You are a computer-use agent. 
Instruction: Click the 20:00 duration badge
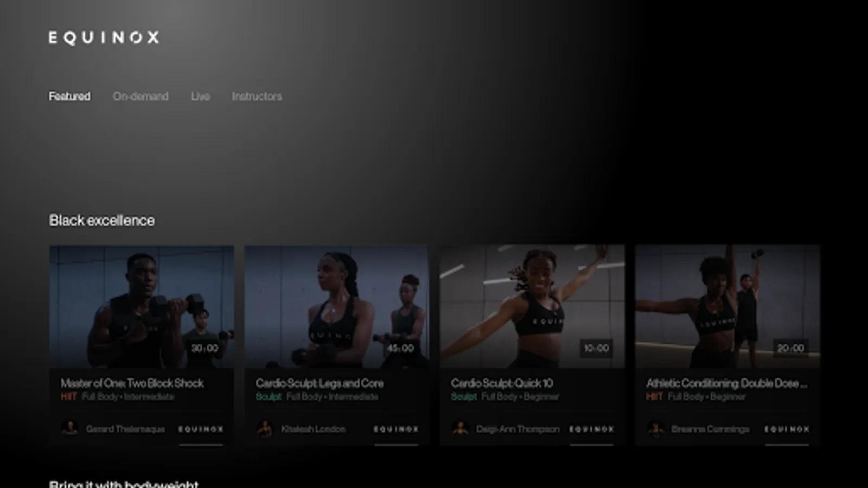pos(791,348)
